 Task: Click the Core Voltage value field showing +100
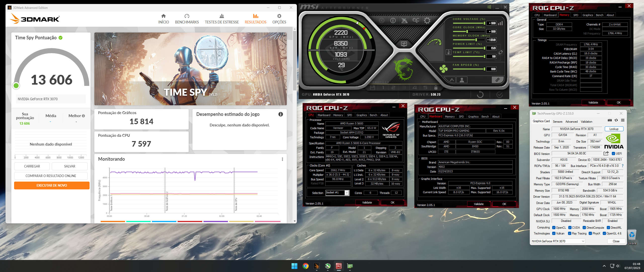coord(492,23)
